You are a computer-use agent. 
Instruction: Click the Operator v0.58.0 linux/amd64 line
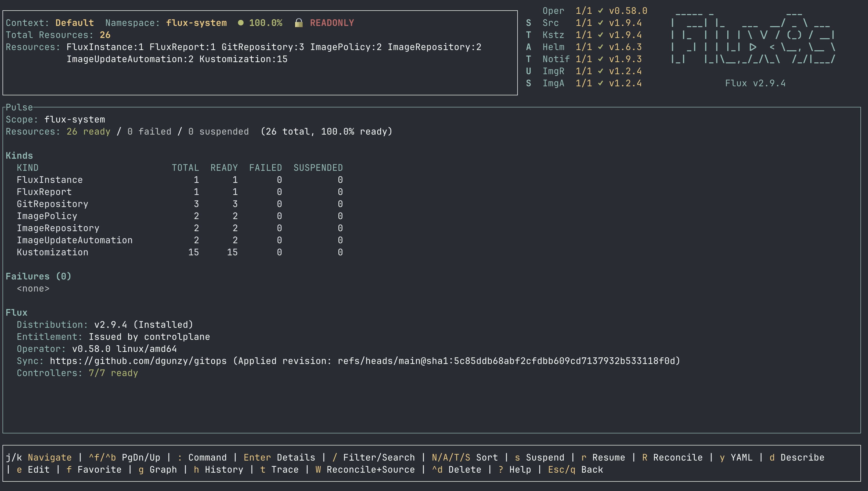[97, 349]
